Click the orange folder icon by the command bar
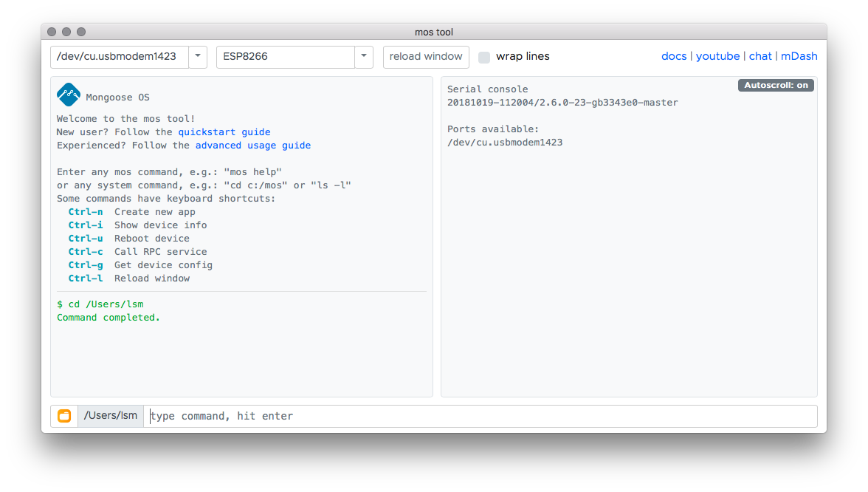 pyautogui.click(x=64, y=415)
